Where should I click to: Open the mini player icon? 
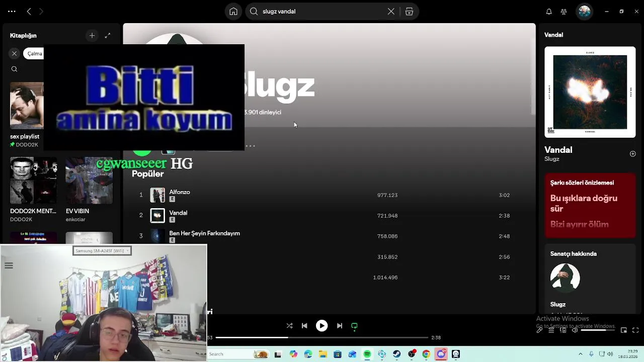tap(624, 330)
